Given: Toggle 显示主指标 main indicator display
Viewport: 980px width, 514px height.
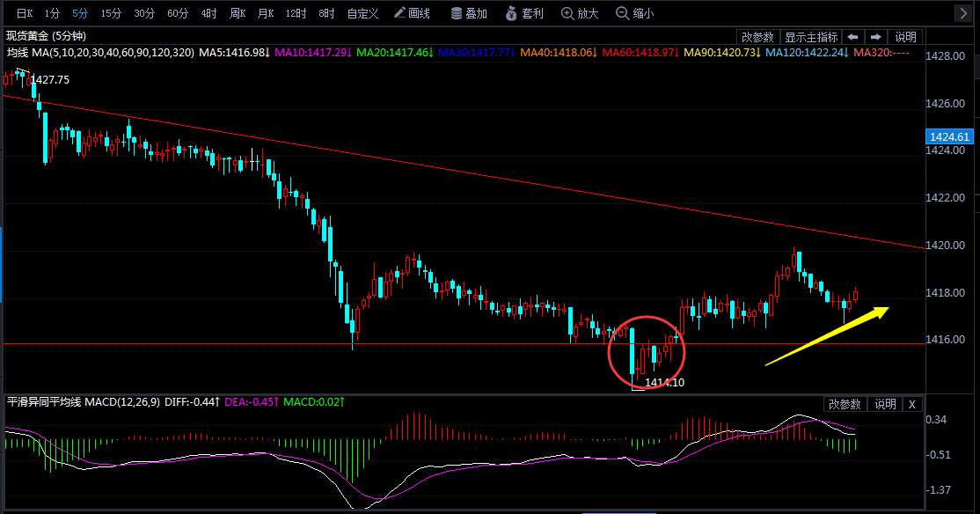Looking at the screenshot, I should [x=810, y=37].
